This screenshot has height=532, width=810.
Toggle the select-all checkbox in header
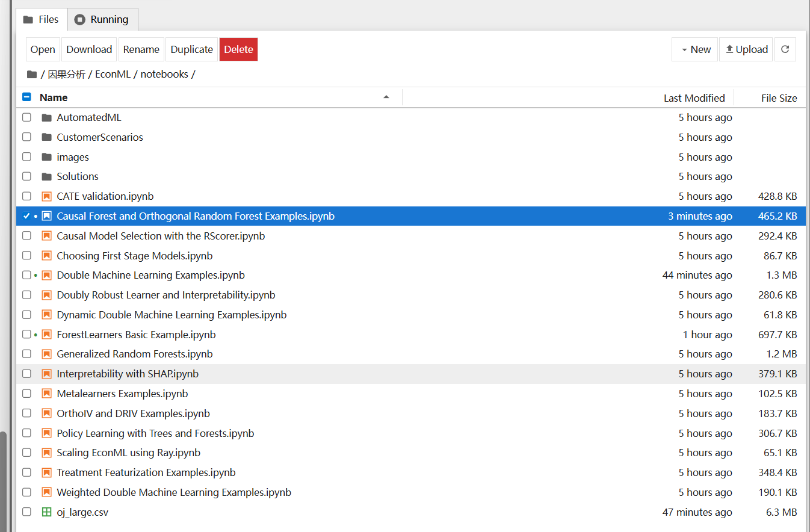click(x=26, y=97)
